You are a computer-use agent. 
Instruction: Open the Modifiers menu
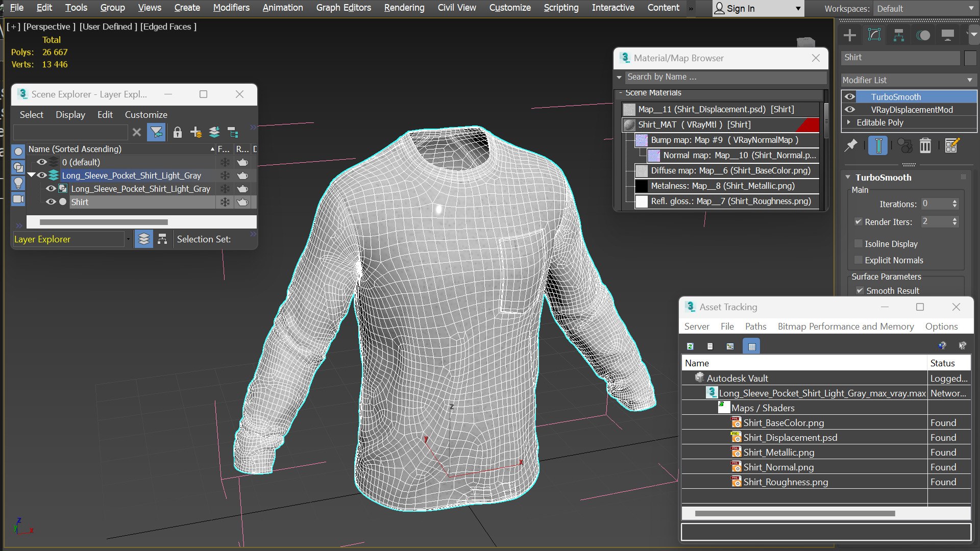(x=231, y=8)
